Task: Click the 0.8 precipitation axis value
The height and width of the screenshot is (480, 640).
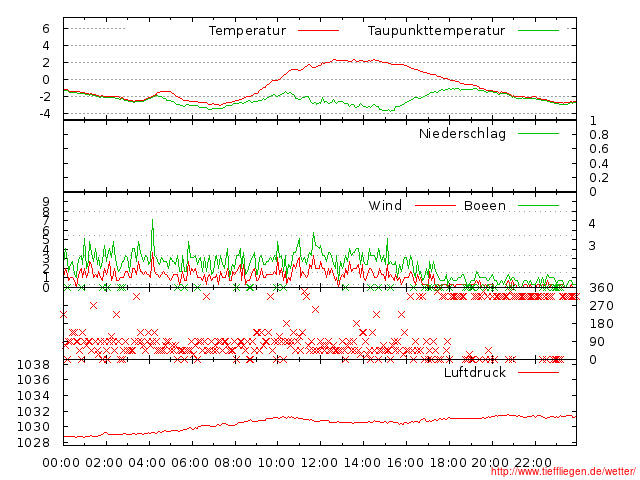Action: (x=599, y=135)
